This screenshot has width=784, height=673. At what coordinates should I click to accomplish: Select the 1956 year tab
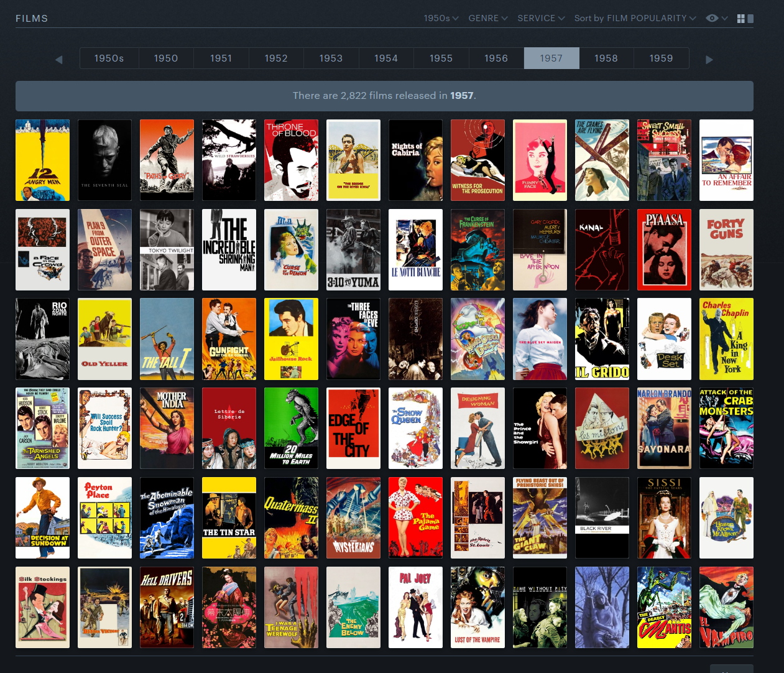(496, 58)
